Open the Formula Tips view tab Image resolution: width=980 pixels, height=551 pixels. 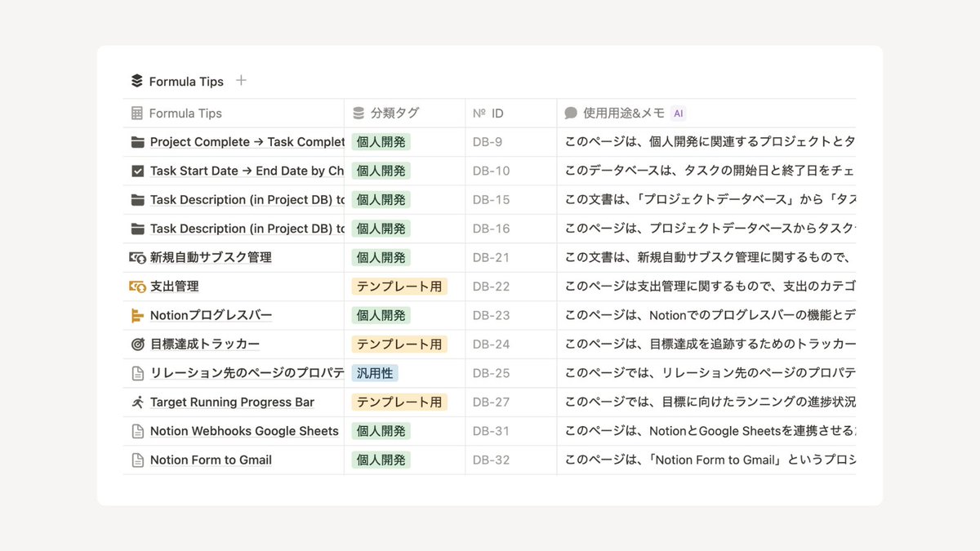(177, 81)
